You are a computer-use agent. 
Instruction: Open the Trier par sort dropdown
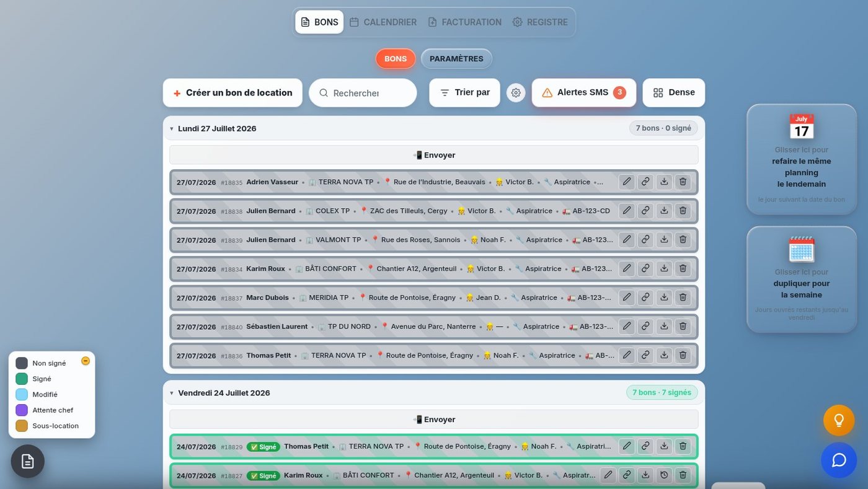(x=464, y=92)
